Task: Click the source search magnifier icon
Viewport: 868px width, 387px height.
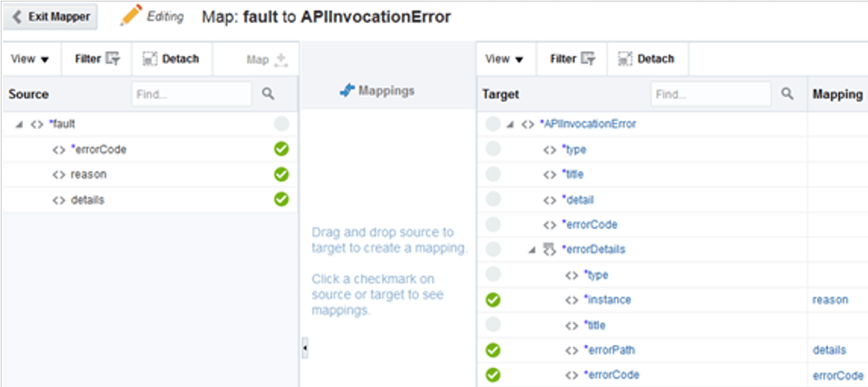Action: click(x=268, y=94)
